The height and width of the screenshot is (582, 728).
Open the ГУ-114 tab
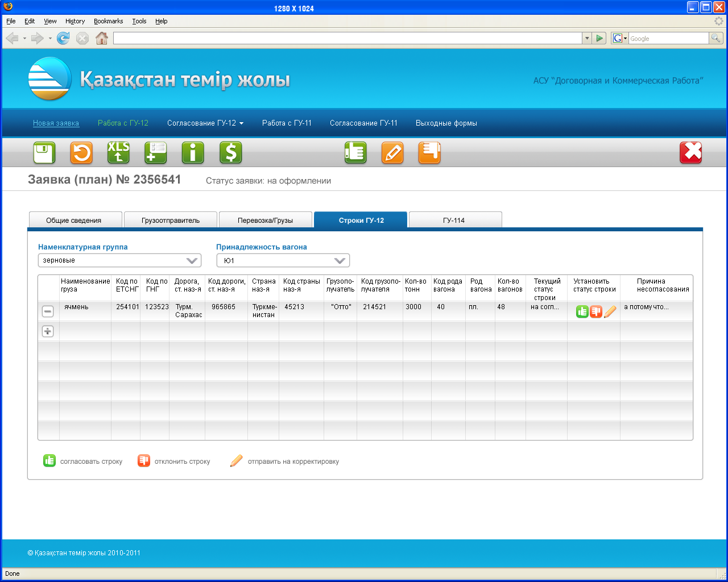tap(454, 221)
